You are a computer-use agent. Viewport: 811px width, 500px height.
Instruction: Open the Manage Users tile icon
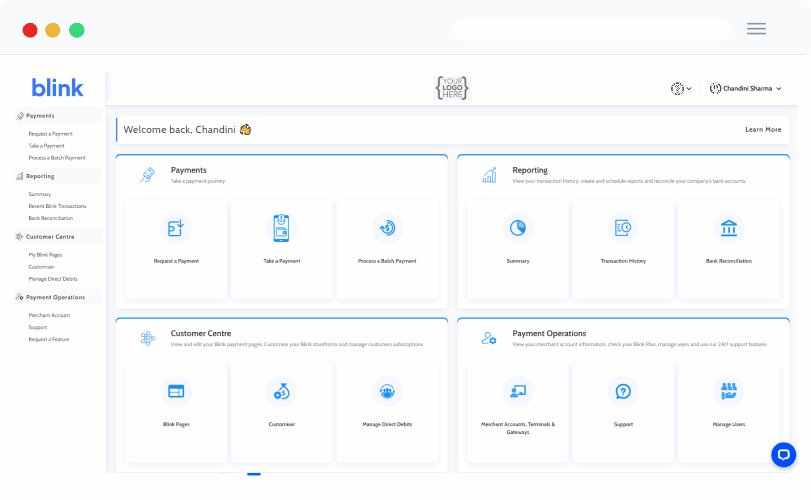[729, 391]
